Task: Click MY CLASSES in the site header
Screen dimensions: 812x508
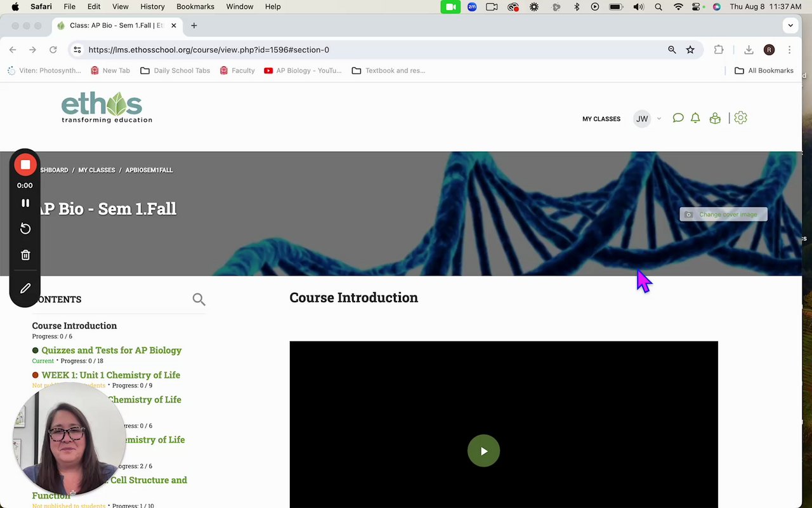Action: pos(601,119)
